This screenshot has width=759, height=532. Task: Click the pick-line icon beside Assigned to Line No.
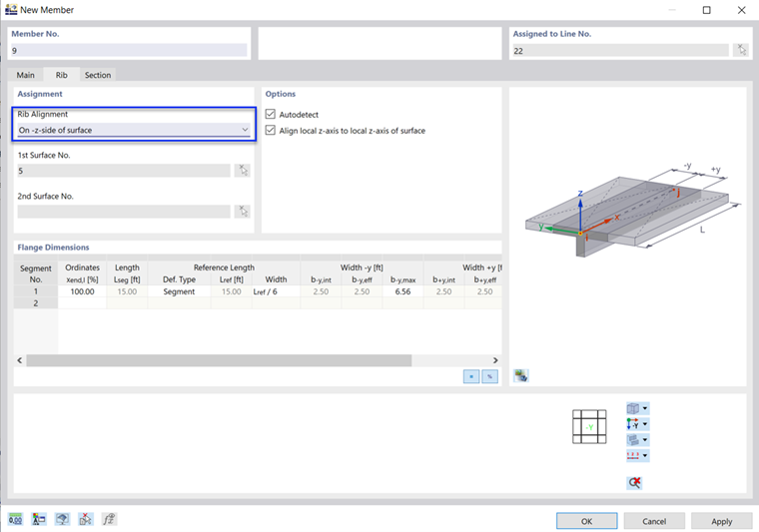(x=741, y=50)
